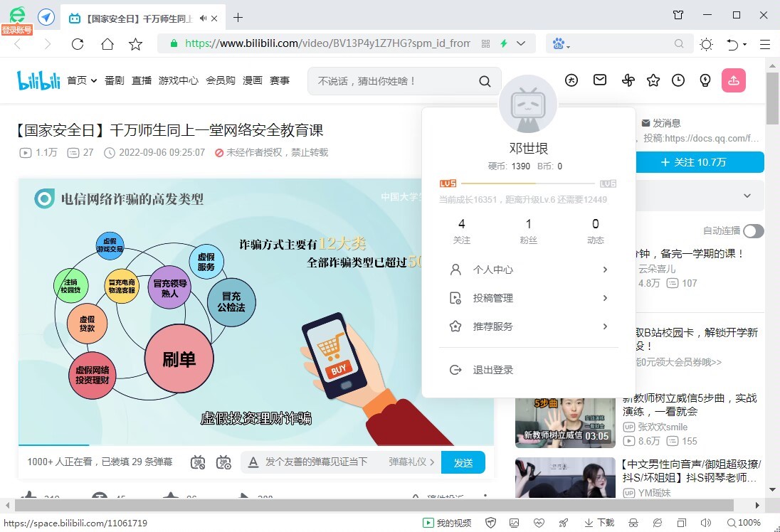Viewport: 780px width, 532px height.
Task: Toggle the 自动连播 autoplay switch
Action: pyautogui.click(x=753, y=231)
